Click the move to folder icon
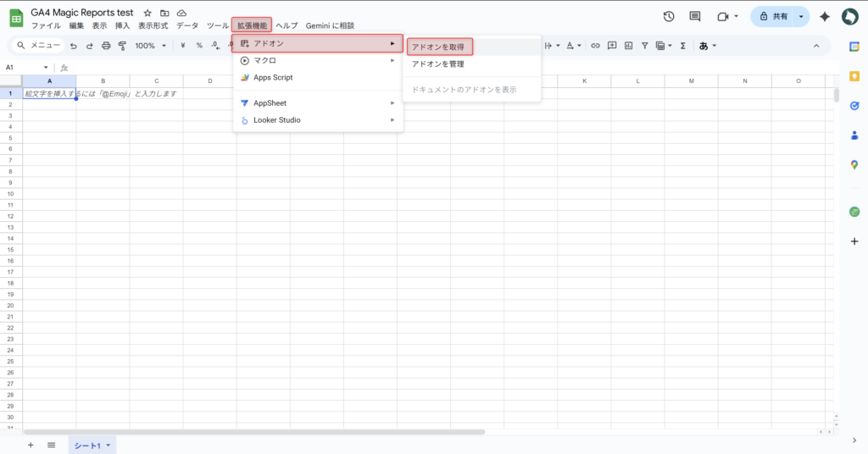 click(x=164, y=13)
